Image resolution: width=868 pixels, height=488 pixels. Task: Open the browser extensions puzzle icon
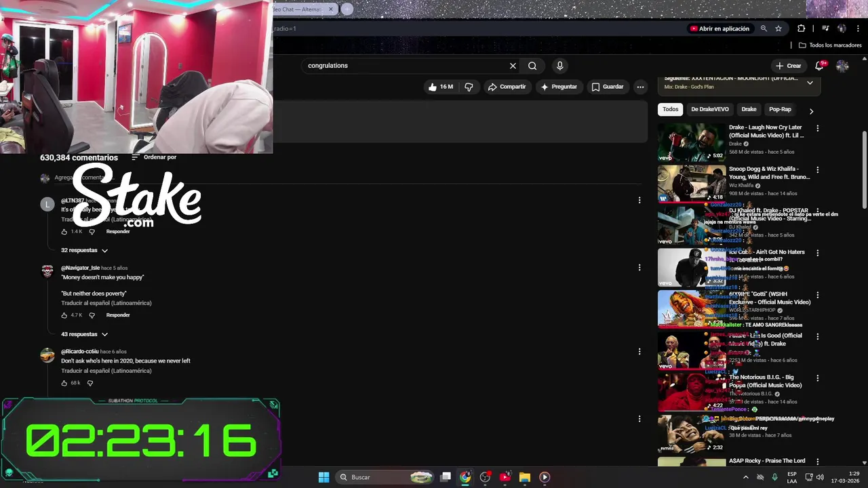801,28
